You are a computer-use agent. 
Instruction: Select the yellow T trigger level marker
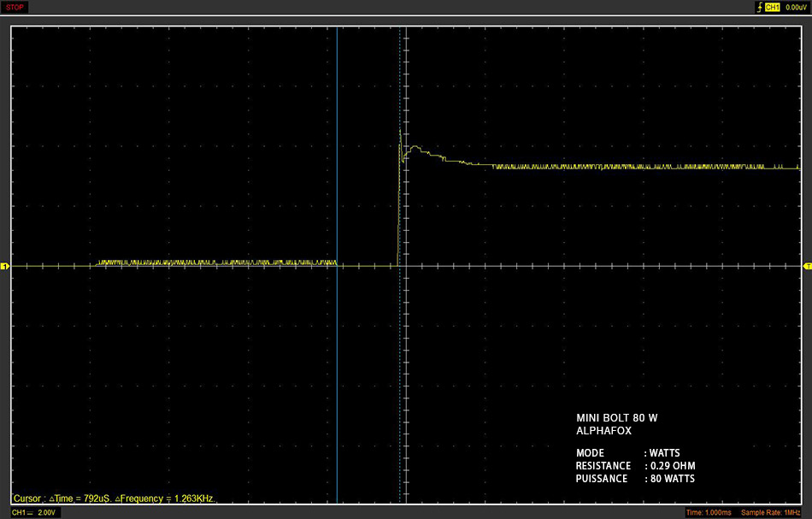click(808, 266)
